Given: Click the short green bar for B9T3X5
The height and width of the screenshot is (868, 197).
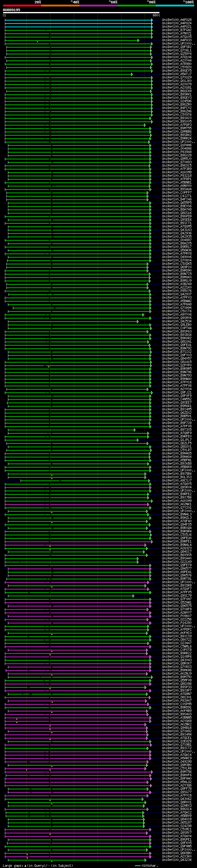Looking at the screenshot, I should click(x=72, y=430).
